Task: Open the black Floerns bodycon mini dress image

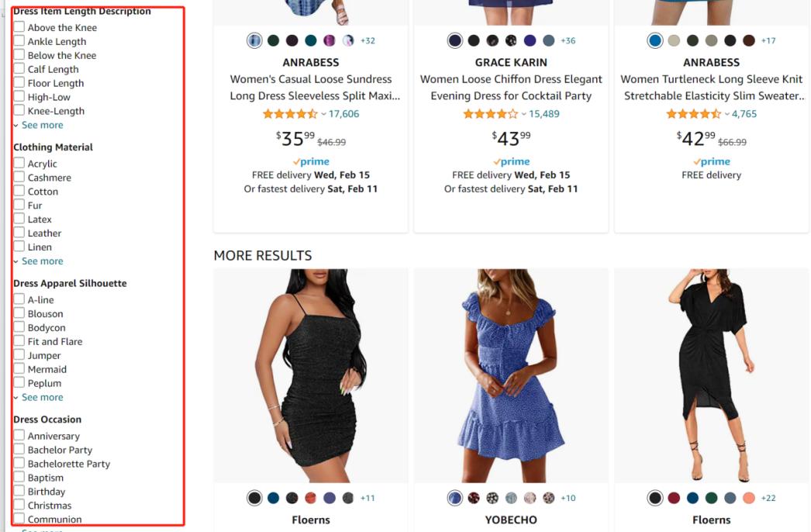Action: click(x=311, y=375)
